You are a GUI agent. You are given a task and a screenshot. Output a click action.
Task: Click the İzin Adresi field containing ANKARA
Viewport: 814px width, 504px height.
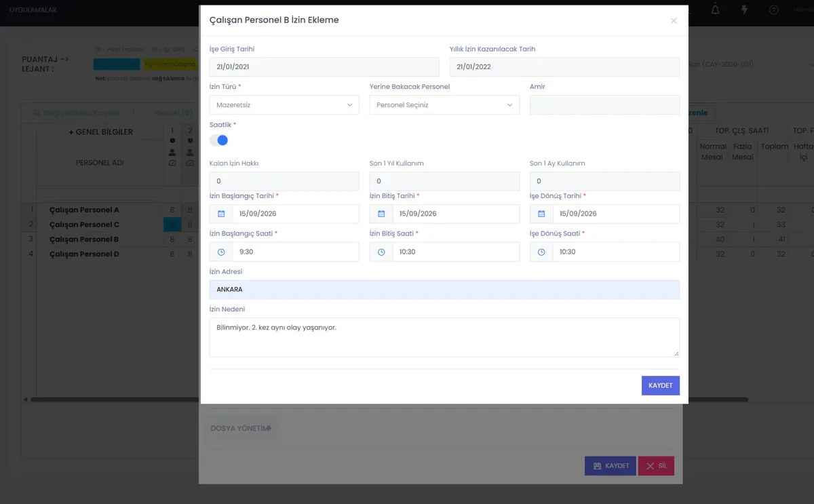[x=444, y=290]
